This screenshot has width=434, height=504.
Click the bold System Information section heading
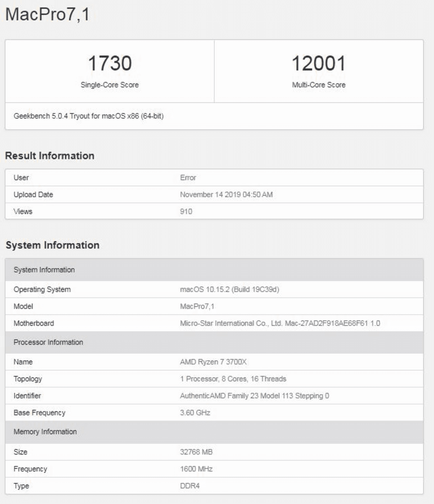pos(52,245)
